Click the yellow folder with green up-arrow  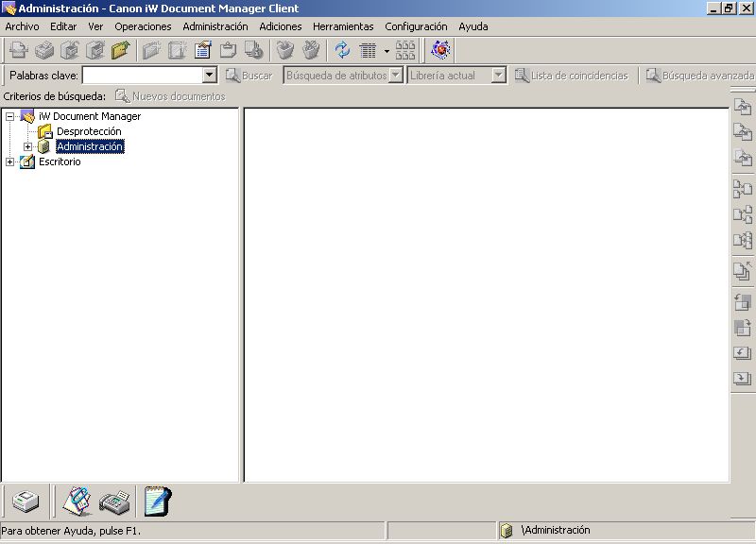pyautogui.click(x=121, y=50)
